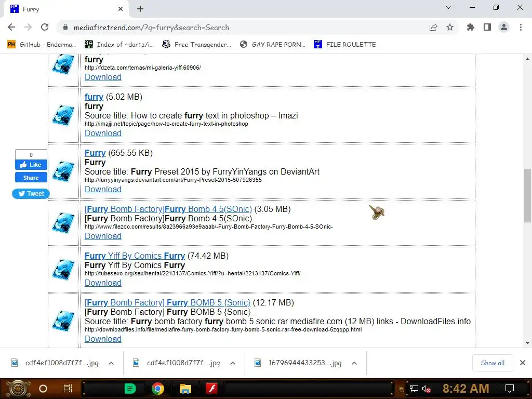Open [Furry Bomb Factory] Furry BOMB 5 {Sonic} link
The height and width of the screenshot is (399, 532).
pos(168,303)
